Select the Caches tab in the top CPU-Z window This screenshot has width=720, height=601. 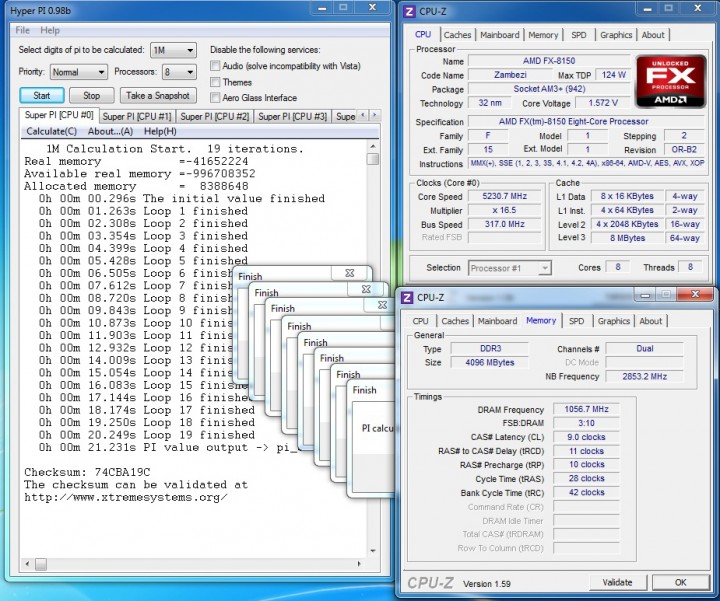tap(457, 35)
